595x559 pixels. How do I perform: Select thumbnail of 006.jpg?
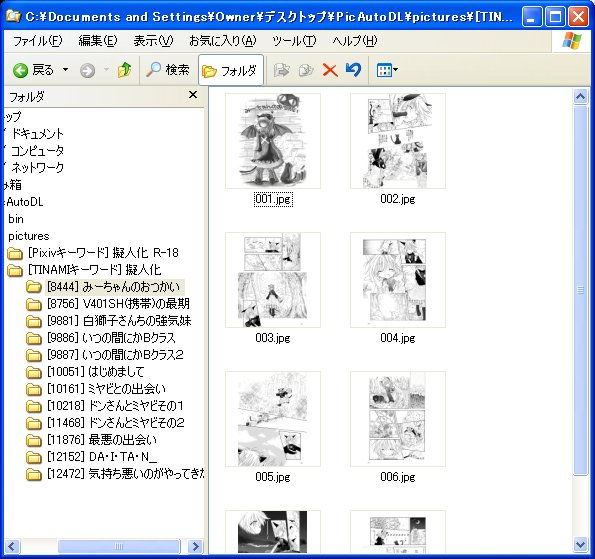point(398,419)
